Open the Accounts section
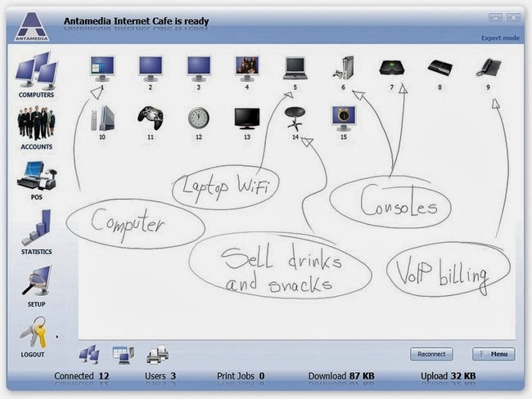Viewport: 532px width, 399px height. 36,128
